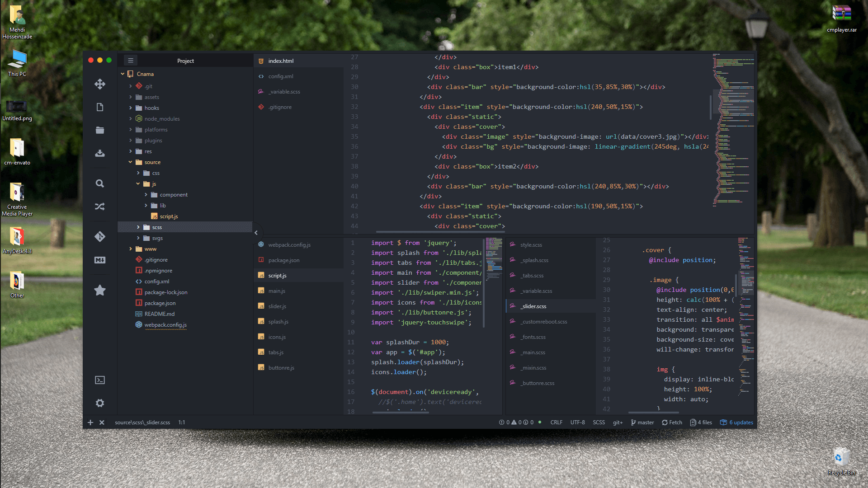Open README.md in the project tree

coord(159,314)
